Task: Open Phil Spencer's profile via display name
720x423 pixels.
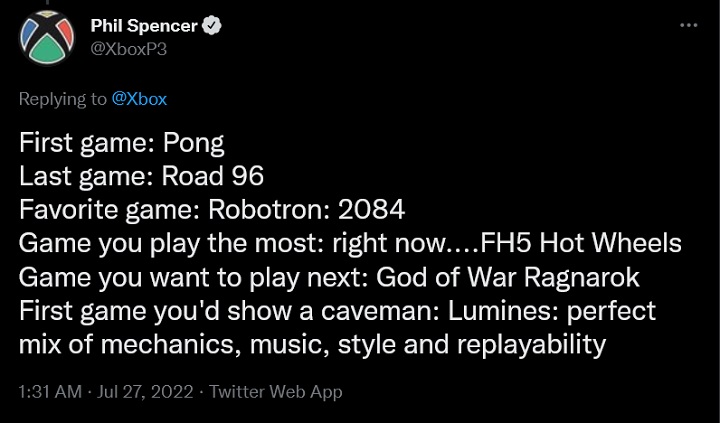Action: pos(146,27)
